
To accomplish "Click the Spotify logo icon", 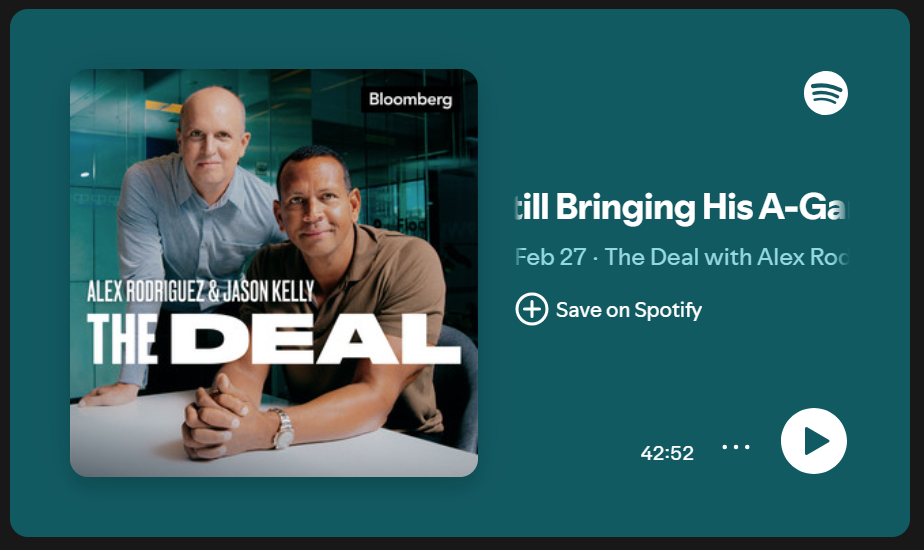I will [826, 93].
